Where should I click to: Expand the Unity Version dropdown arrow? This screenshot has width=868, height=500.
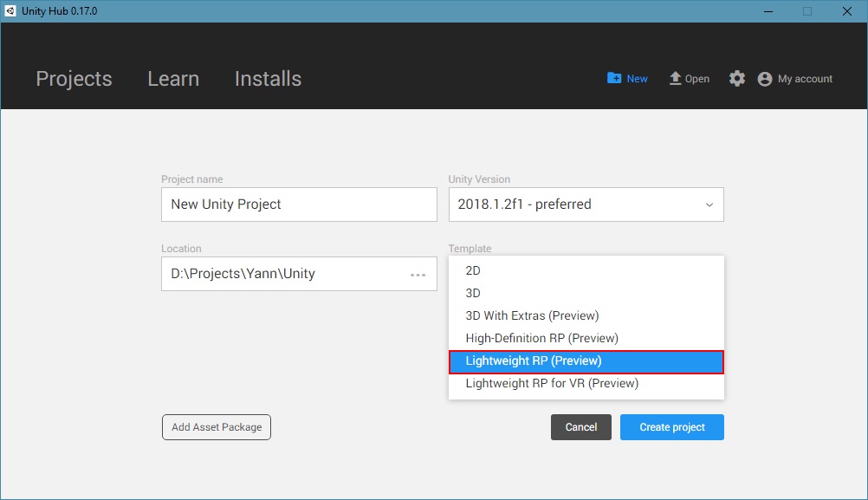click(709, 205)
